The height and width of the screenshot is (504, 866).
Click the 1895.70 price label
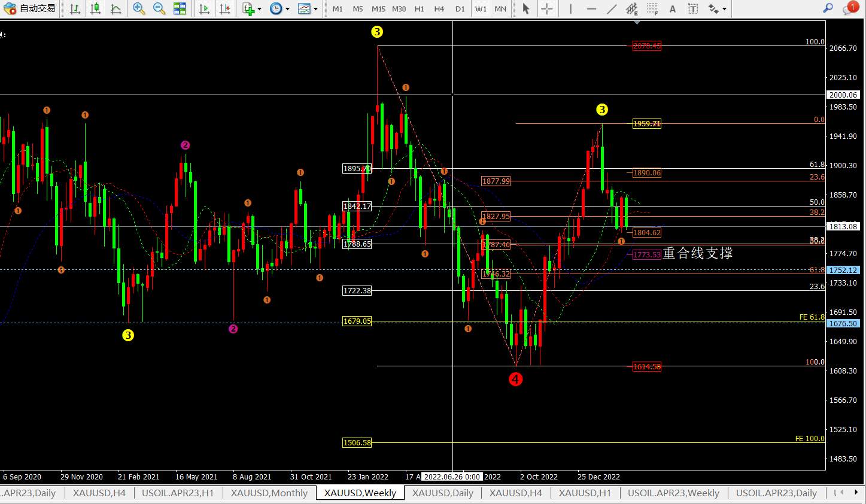[x=357, y=169]
